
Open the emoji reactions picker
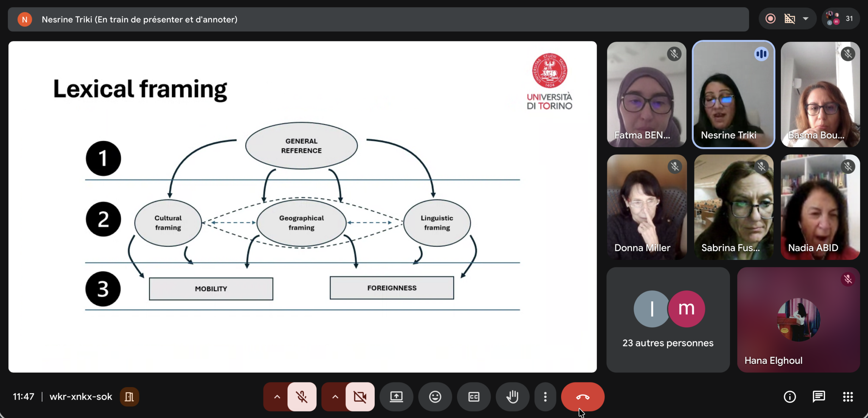coord(435,397)
